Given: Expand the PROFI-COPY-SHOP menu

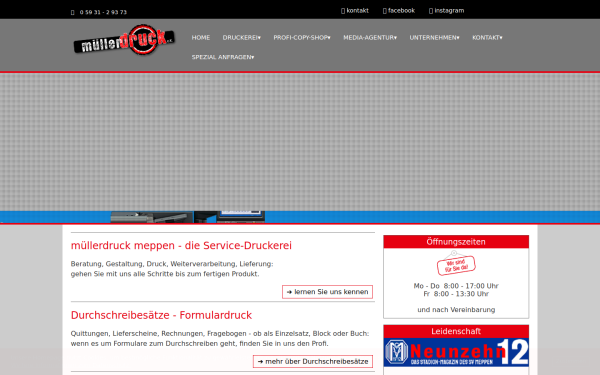Looking at the screenshot, I should [x=302, y=38].
